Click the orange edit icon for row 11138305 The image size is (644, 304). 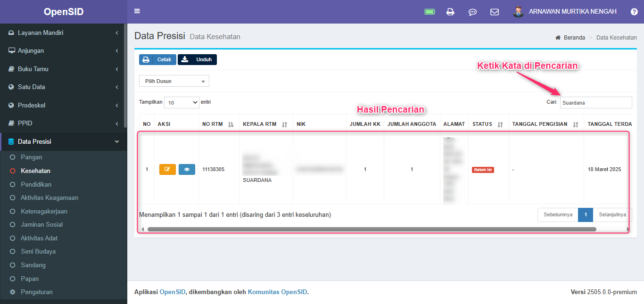(167, 169)
